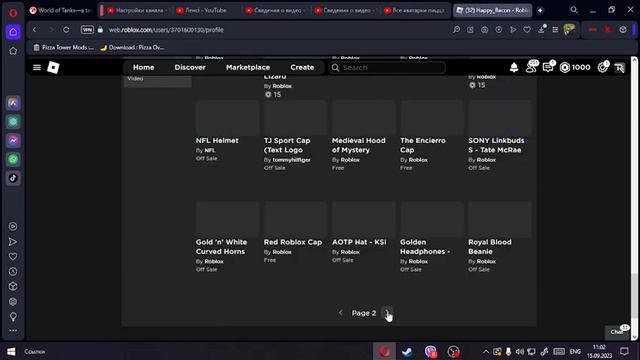Screen dimensions: 640x360
Task: Open the SONY Linkbuds S item
Action: 496,145
